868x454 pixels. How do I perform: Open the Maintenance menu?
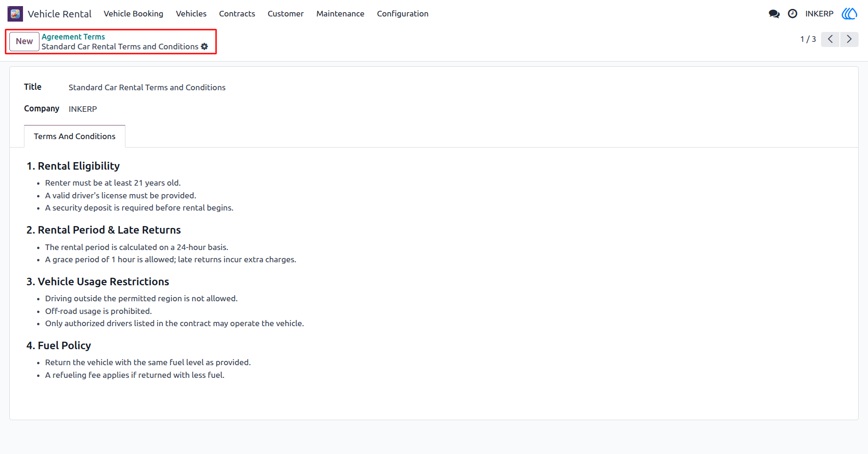pos(341,14)
